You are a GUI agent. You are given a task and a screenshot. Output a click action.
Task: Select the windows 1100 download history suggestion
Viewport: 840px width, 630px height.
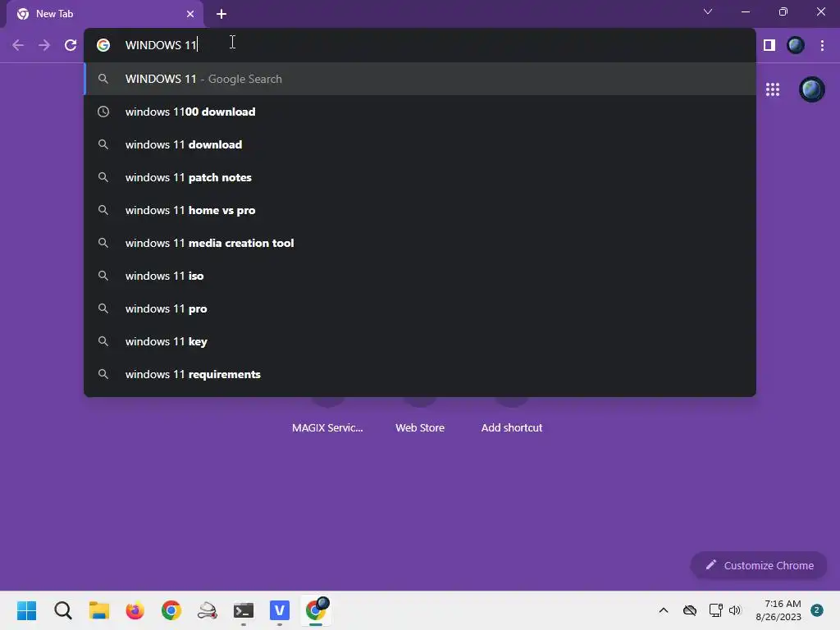(x=420, y=112)
